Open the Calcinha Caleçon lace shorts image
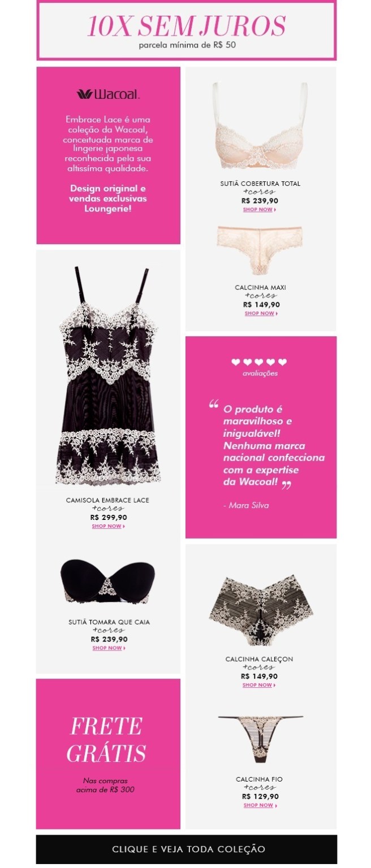371x868 pixels. pos(260,611)
